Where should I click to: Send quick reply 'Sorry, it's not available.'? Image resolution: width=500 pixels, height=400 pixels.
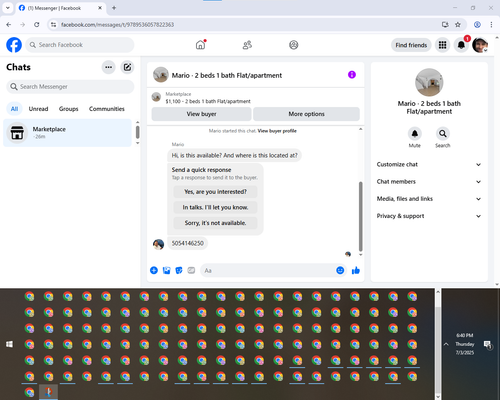pyautogui.click(x=215, y=223)
